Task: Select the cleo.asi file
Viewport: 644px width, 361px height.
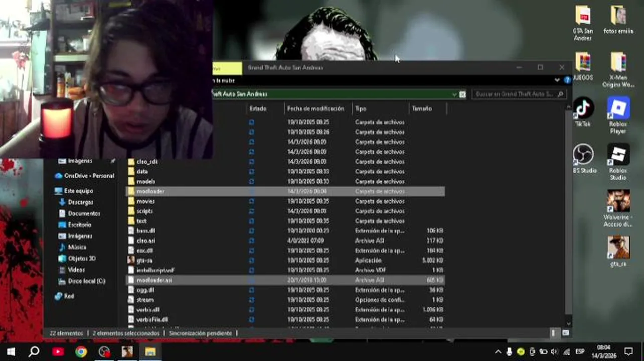Action: tap(145, 241)
